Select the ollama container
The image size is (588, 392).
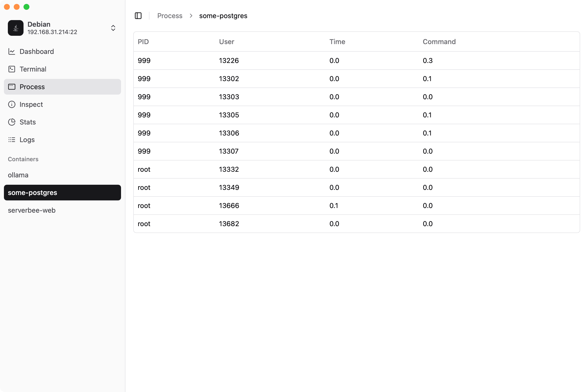18,175
